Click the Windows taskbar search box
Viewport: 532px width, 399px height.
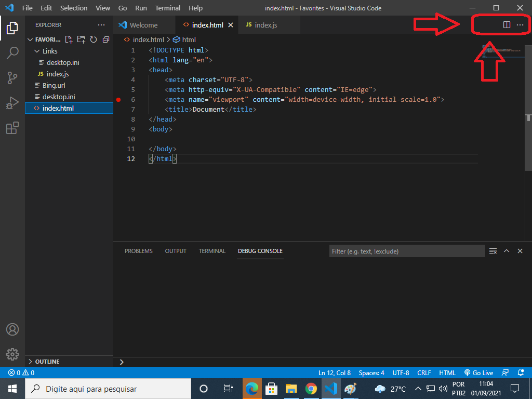(x=108, y=389)
